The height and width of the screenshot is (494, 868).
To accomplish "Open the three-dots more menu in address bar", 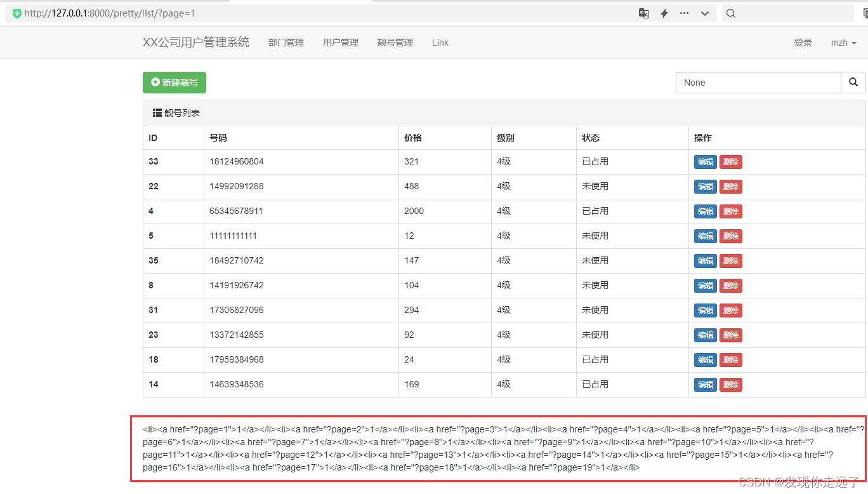I will (684, 13).
